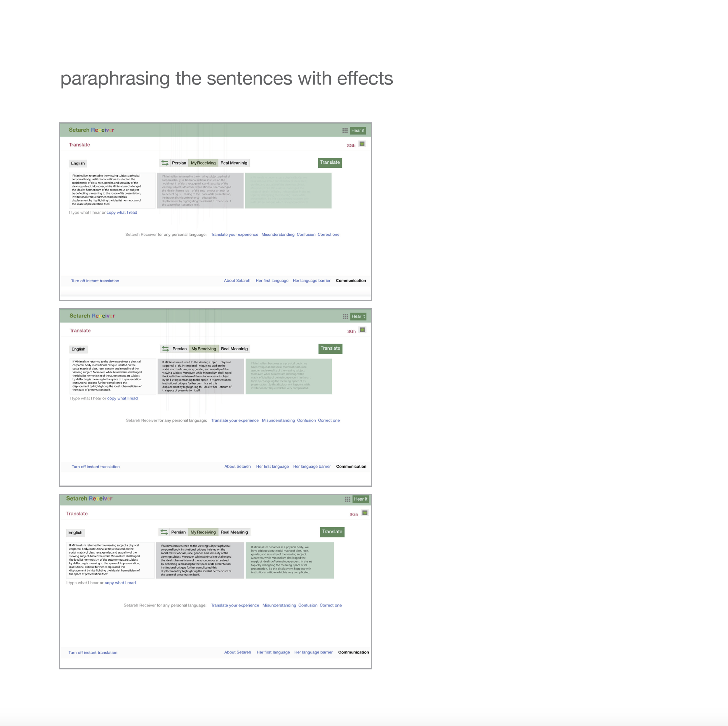Open the English source language selector, middle panel
The image size is (728, 726).
coord(78,349)
